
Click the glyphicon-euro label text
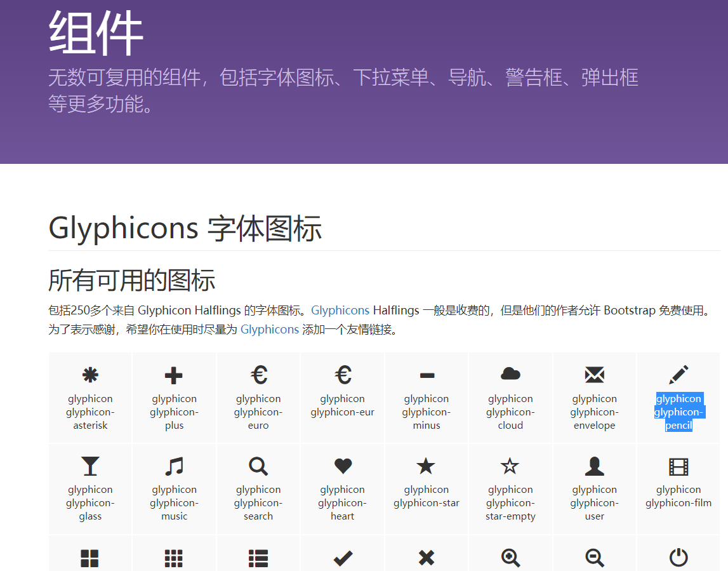[x=258, y=412]
